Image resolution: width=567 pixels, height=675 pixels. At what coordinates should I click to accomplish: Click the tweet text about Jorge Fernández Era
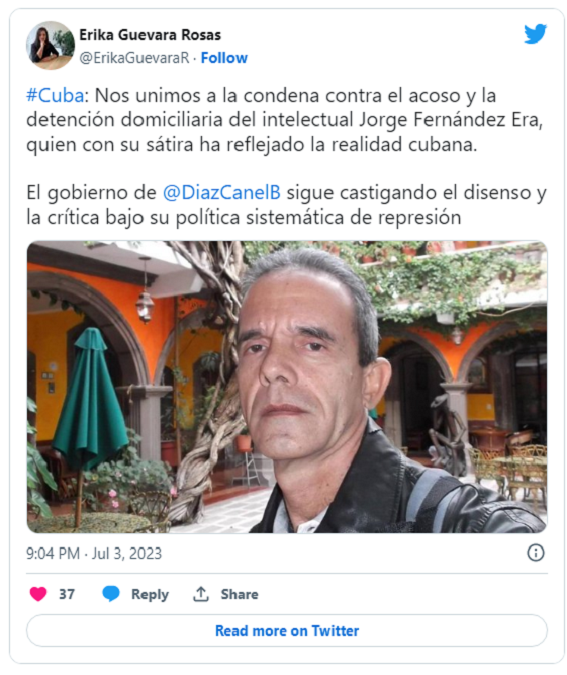click(x=284, y=120)
